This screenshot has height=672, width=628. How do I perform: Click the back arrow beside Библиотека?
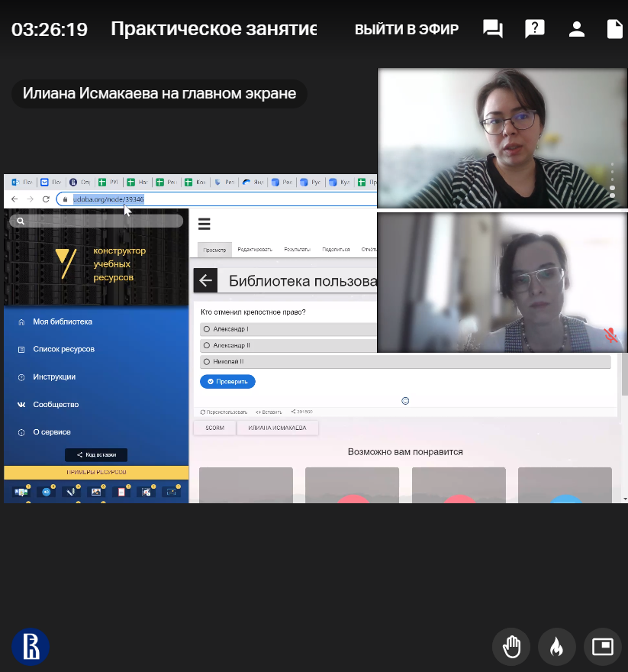(x=205, y=281)
